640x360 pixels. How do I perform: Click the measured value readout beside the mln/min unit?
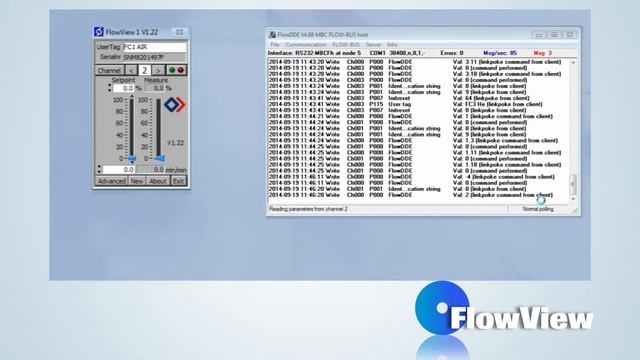[151, 169]
